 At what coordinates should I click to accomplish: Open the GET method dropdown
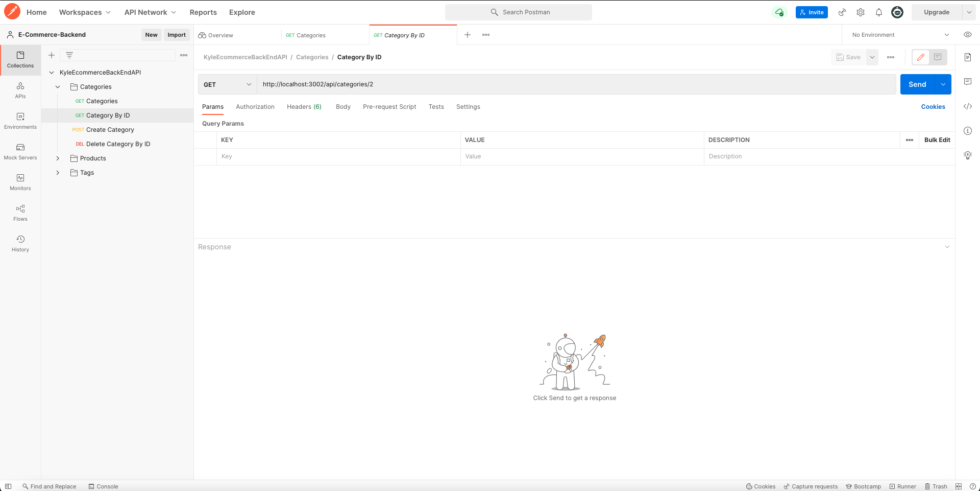pos(227,84)
